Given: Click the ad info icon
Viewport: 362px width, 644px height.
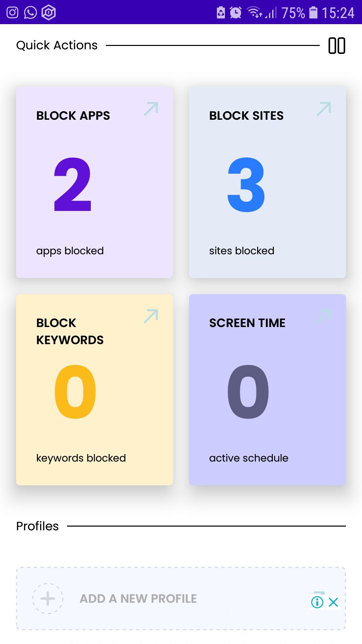Looking at the screenshot, I should click(317, 602).
